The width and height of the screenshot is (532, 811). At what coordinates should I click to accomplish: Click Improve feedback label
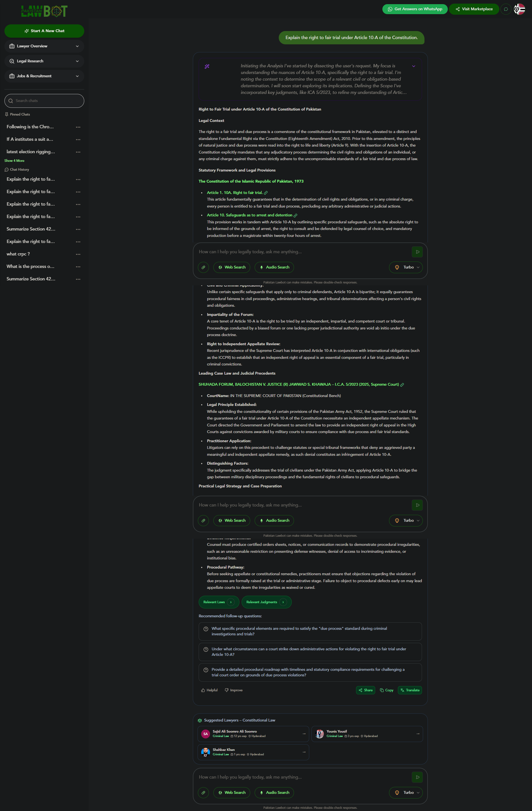pyautogui.click(x=236, y=690)
